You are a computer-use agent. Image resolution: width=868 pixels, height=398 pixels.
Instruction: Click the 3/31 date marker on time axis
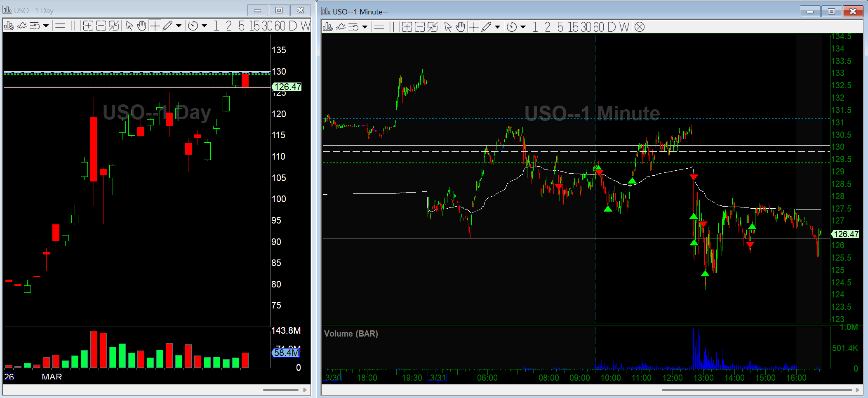click(438, 377)
